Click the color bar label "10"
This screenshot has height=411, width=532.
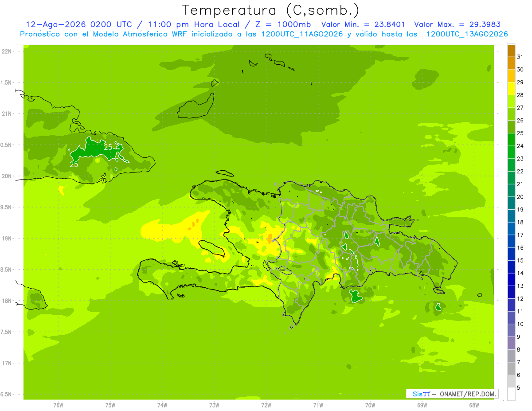pyautogui.click(x=521, y=324)
